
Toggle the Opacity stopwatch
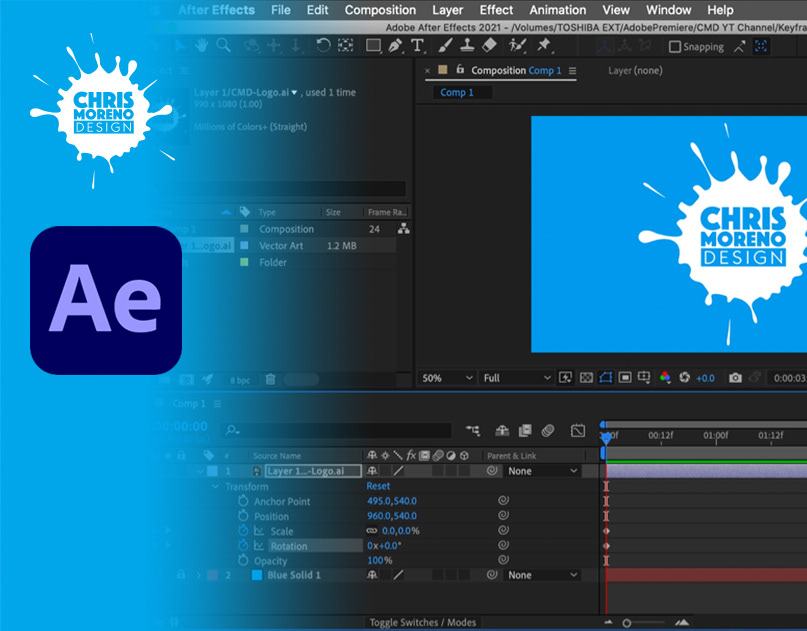(x=243, y=560)
